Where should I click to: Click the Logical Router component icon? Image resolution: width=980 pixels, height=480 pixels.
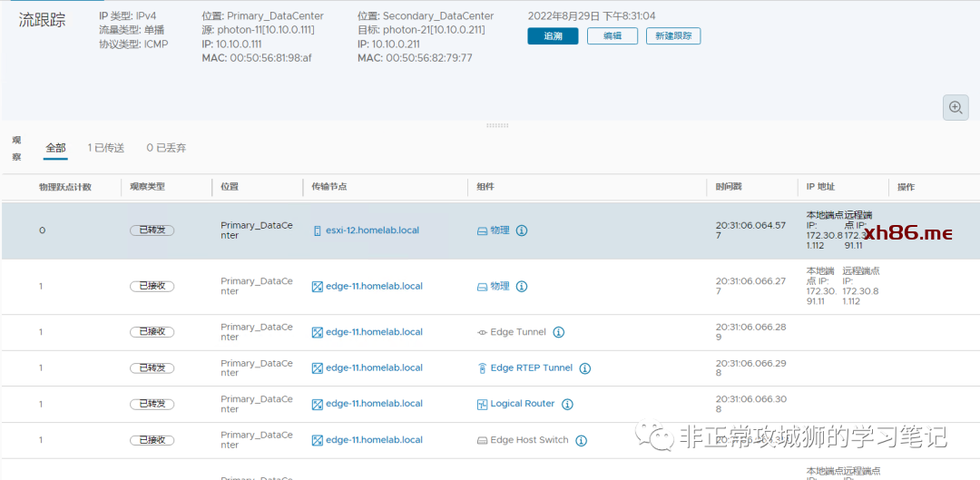coord(483,404)
